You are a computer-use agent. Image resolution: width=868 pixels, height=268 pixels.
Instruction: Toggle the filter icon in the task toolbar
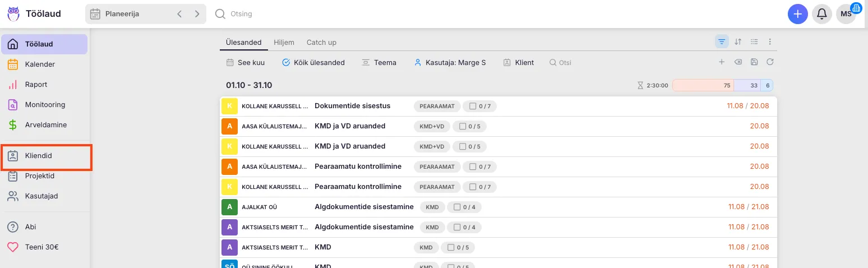pos(722,42)
